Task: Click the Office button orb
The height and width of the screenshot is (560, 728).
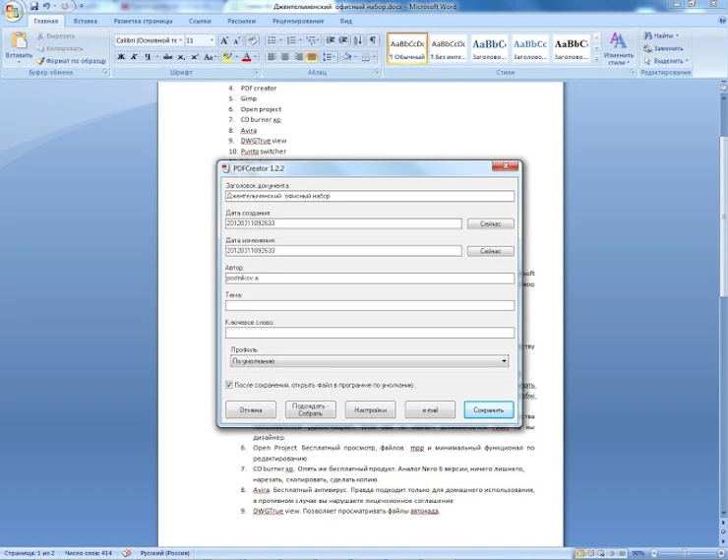Action: coord(13,11)
